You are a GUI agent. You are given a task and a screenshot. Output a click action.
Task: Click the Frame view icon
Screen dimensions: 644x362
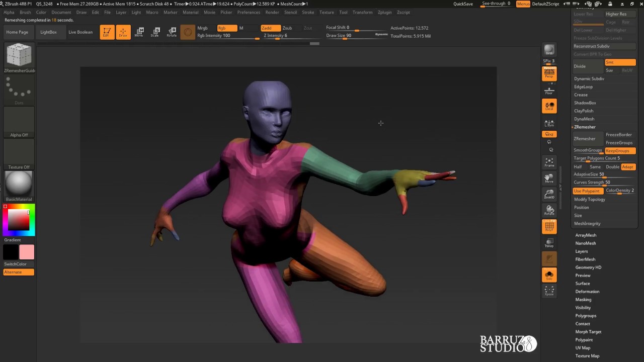click(x=549, y=162)
